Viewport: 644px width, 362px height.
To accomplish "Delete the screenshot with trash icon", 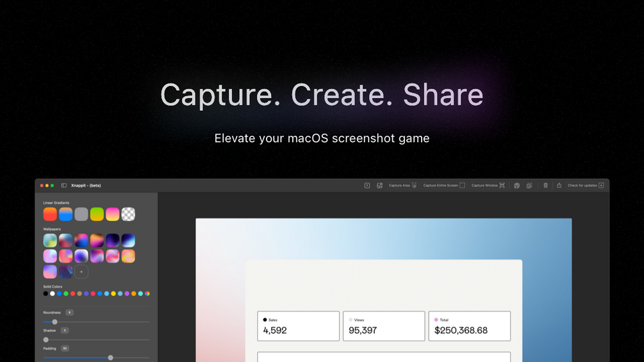I will (x=545, y=186).
